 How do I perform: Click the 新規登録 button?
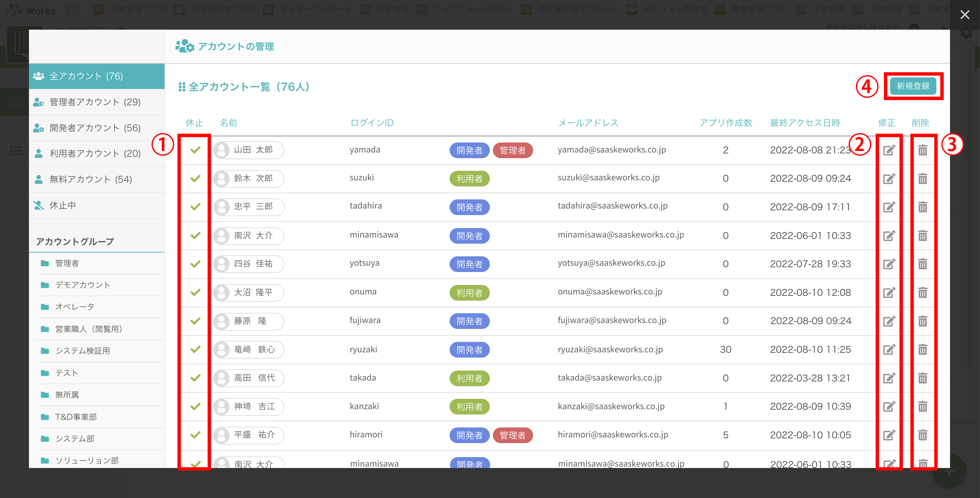pyautogui.click(x=913, y=86)
